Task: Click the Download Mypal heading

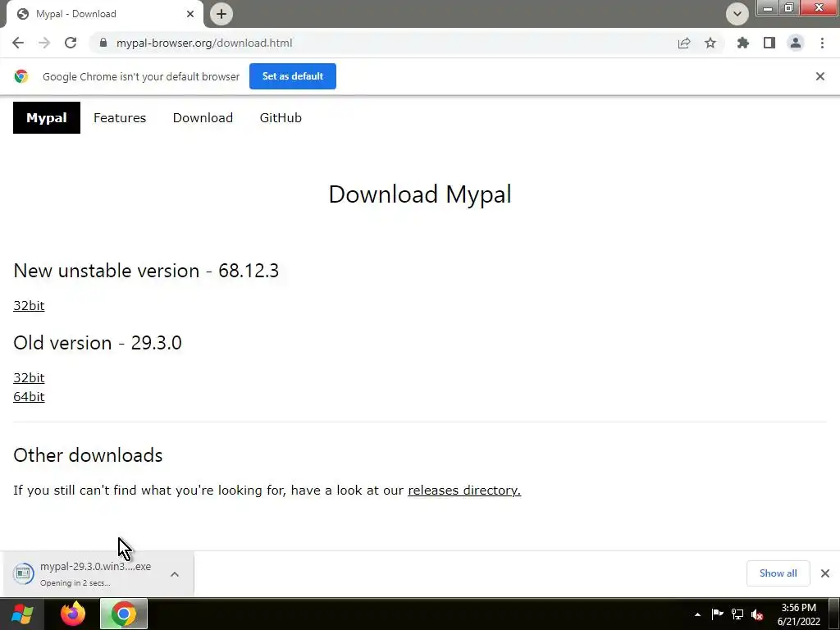Action: point(420,194)
